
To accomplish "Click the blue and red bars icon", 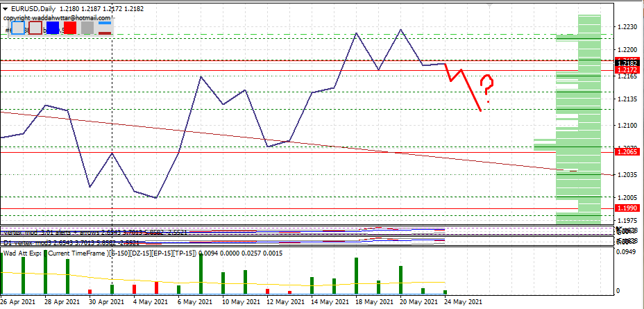I will point(105,28).
